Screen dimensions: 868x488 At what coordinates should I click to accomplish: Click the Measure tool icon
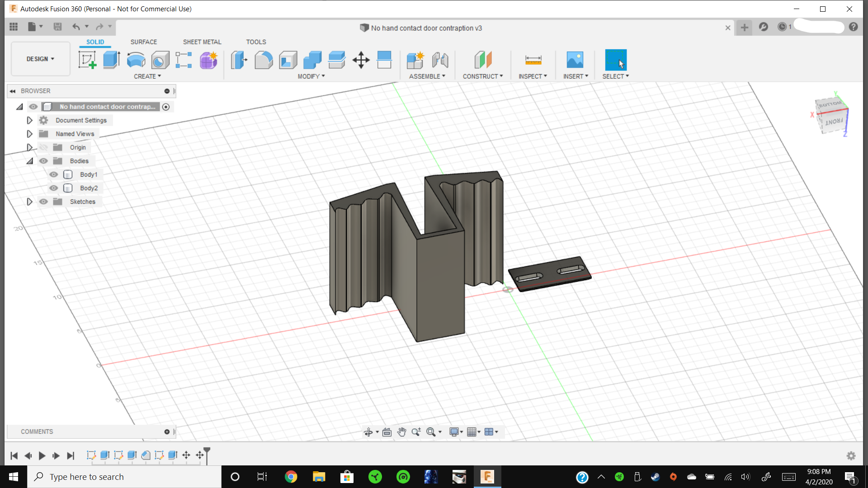(x=533, y=60)
